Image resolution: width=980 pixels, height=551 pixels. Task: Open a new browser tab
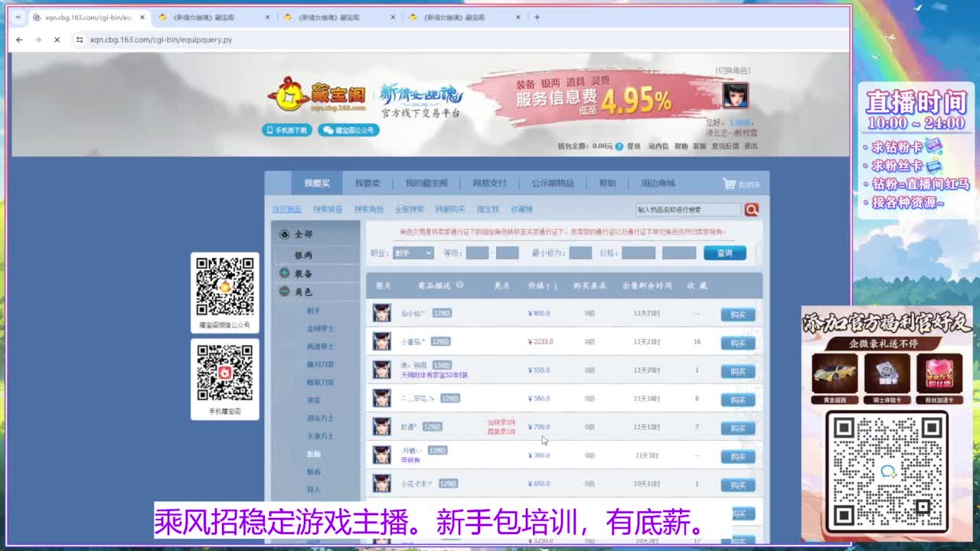pos(537,17)
